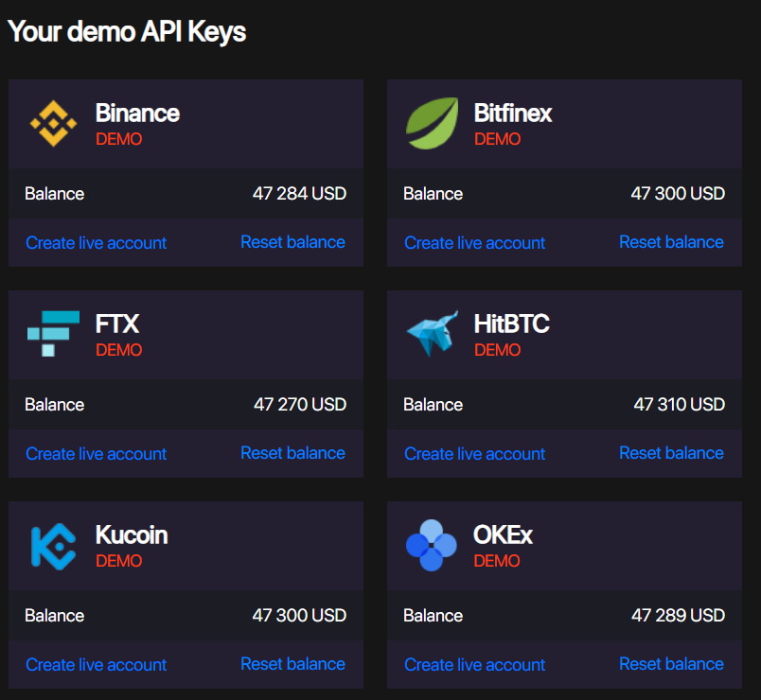Open Create live account for Kucoin
Image resolution: width=761 pixels, height=700 pixels.
(x=97, y=665)
